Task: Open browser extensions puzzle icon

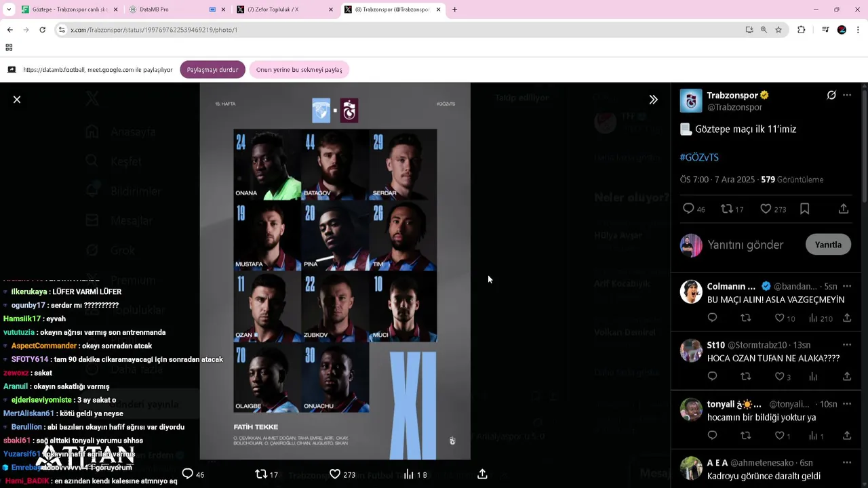Action: (802, 30)
